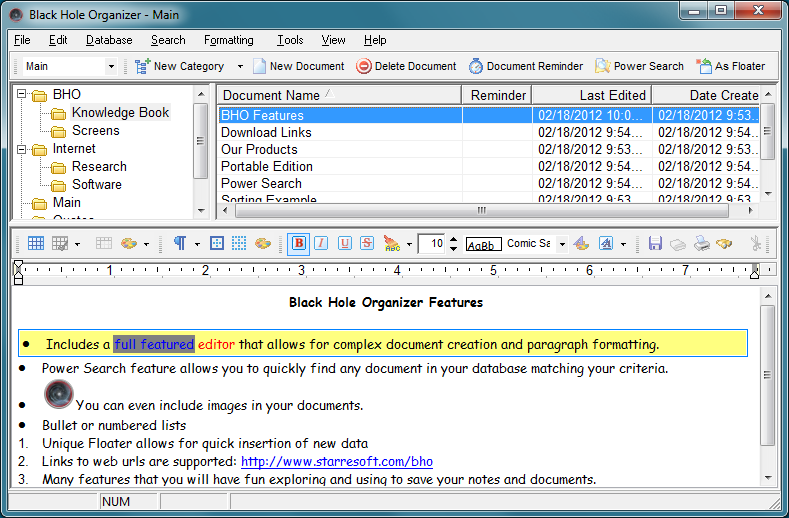The width and height of the screenshot is (789, 518).
Task: Sort by Last Edited column header
Action: coord(592,95)
